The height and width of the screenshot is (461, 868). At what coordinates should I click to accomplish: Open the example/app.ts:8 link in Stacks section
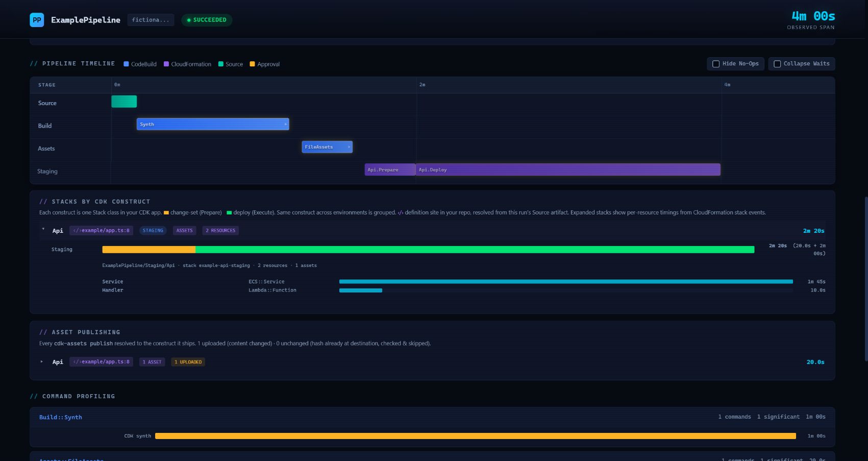click(x=101, y=230)
